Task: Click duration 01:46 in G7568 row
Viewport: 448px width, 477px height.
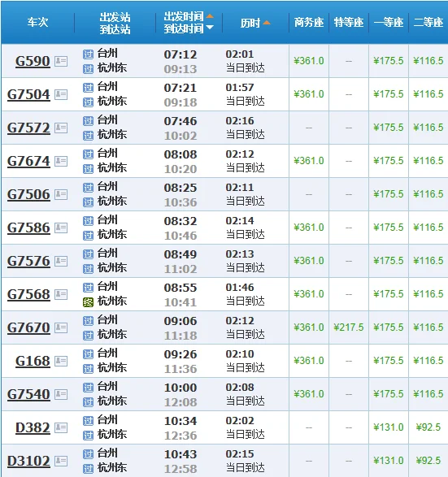Action: click(x=240, y=288)
